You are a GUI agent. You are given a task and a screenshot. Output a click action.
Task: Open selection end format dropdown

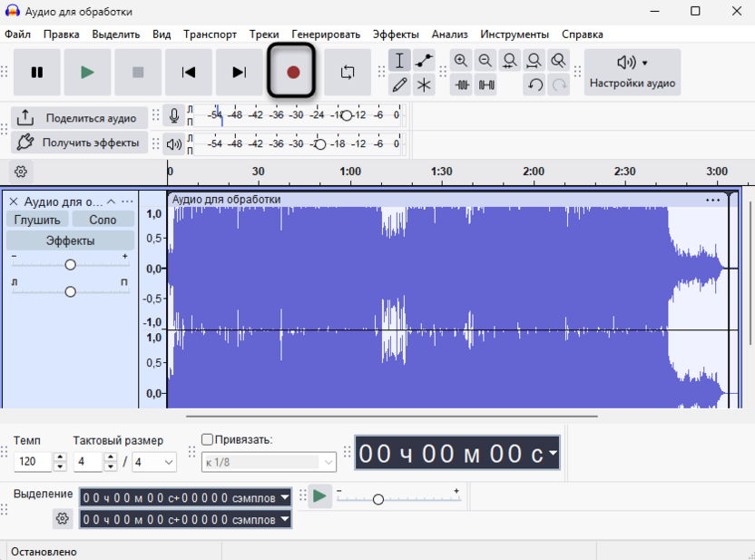pyautogui.click(x=285, y=519)
